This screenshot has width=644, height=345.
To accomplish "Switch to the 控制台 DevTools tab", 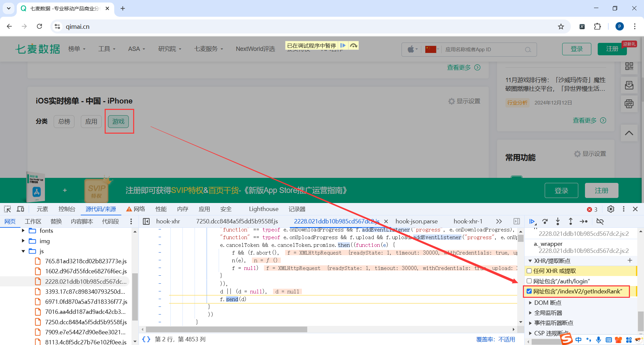I will [x=67, y=209].
